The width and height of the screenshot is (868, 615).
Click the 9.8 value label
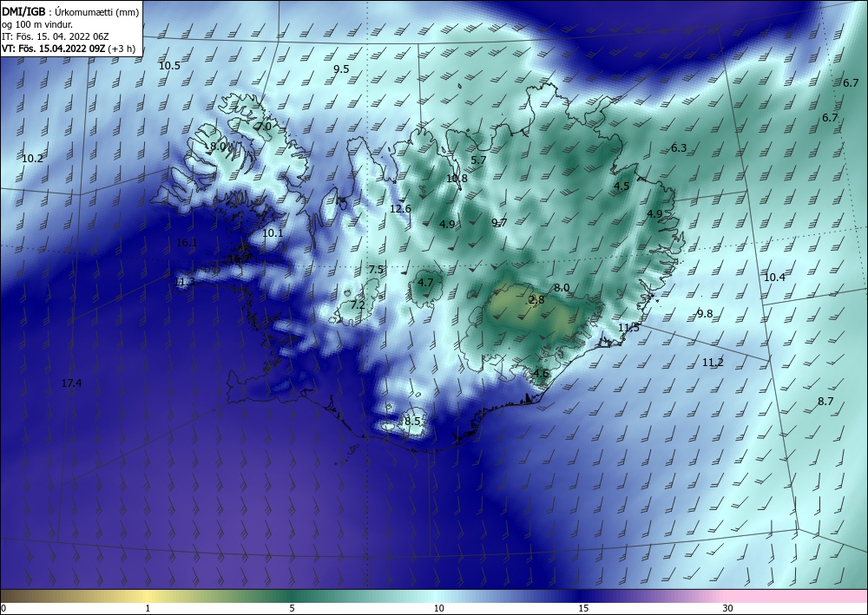[705, 314]
